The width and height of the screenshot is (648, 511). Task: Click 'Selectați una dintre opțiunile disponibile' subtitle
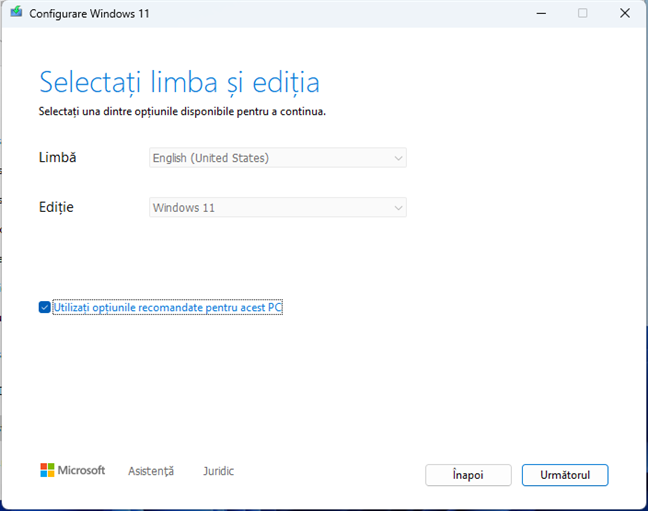coord(182,112)
